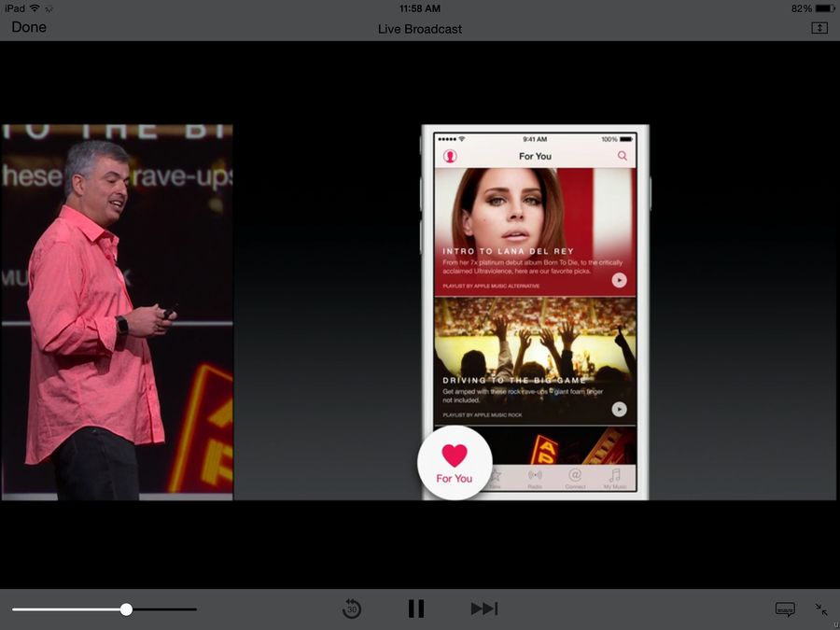The width and height of the screenshot is (840, 630).
Task: Toggle captions with the subtitles icon
Action: pos(784,609)
